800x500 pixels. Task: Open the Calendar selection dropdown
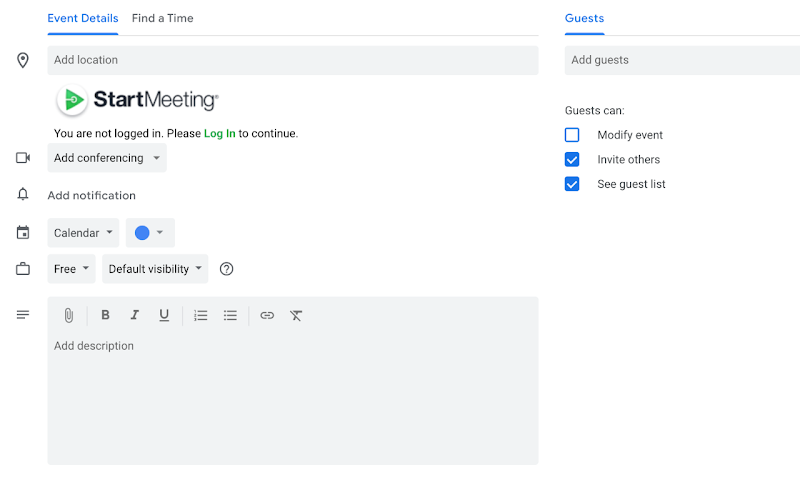[x=83, y=233]
